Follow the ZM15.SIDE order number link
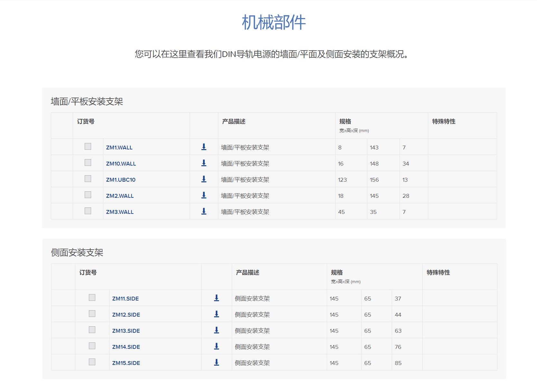 [x=126, y=363]
